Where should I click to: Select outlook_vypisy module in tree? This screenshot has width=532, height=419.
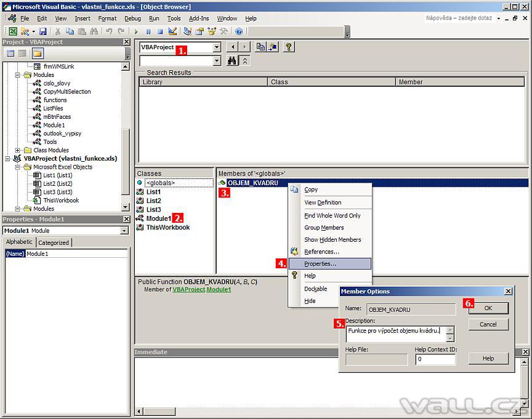[x=62, y=134]
